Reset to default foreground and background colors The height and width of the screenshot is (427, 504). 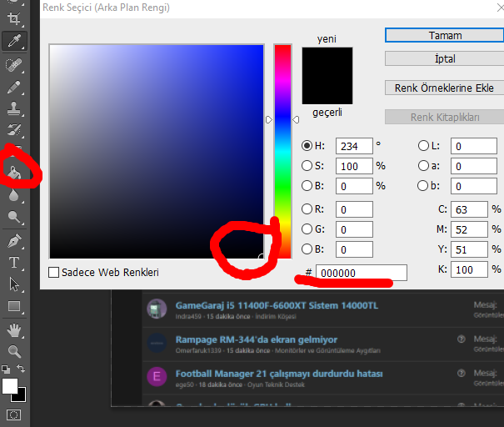[6, 369]
